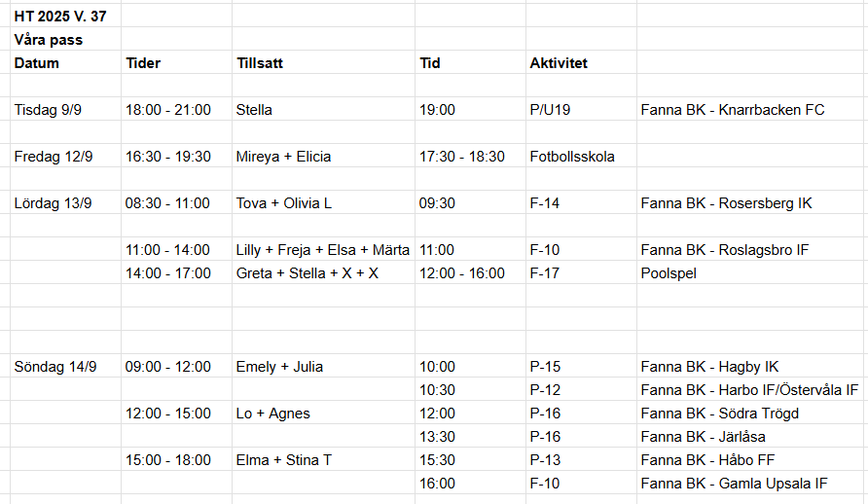Click the 'Söndag 14/9' date cell
868x504 pixels.
click(x=55, y=367)
